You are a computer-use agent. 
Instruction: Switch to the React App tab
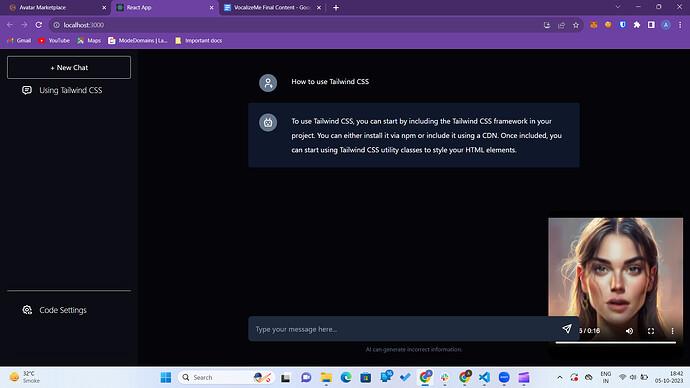coord(164,7)
